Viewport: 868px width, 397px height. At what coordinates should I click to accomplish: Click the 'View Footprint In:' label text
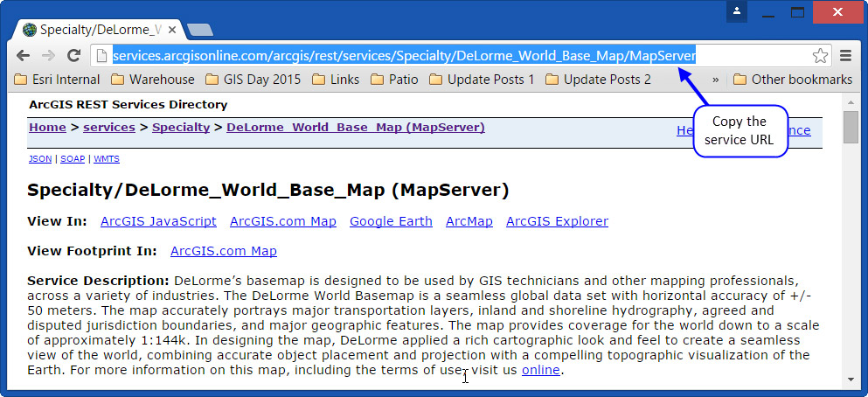click(x=92, y=251)
